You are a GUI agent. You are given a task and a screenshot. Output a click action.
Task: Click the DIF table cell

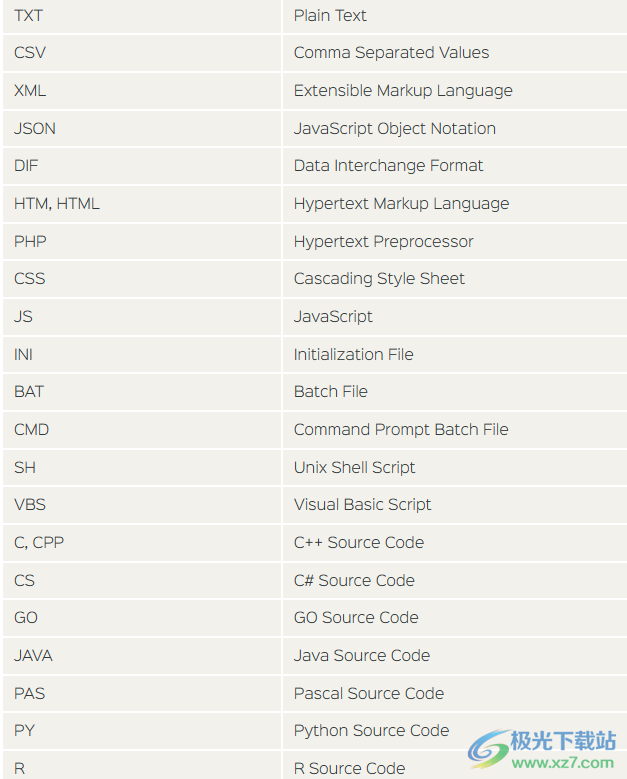tap(142, 165)
